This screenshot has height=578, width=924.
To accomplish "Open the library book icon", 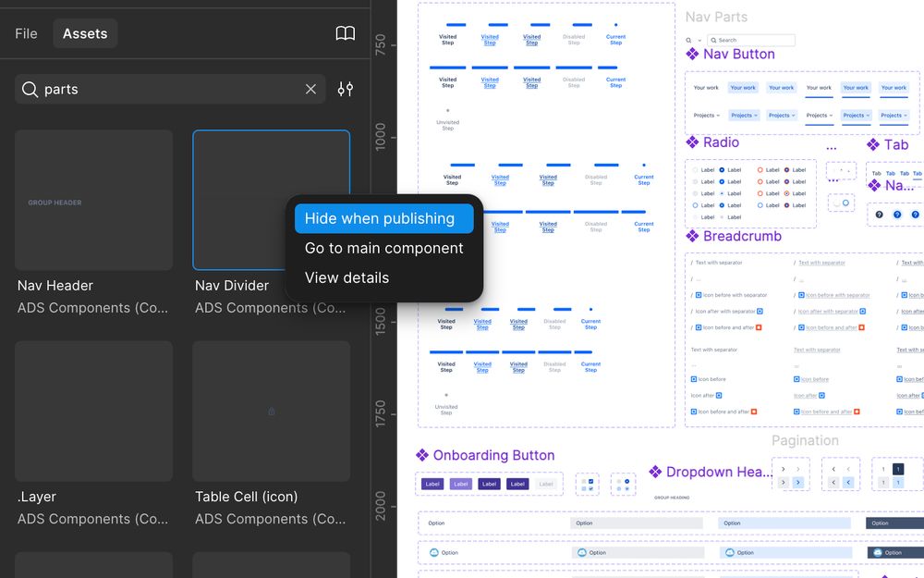I will pyautogui.click(x=346, y=33).
